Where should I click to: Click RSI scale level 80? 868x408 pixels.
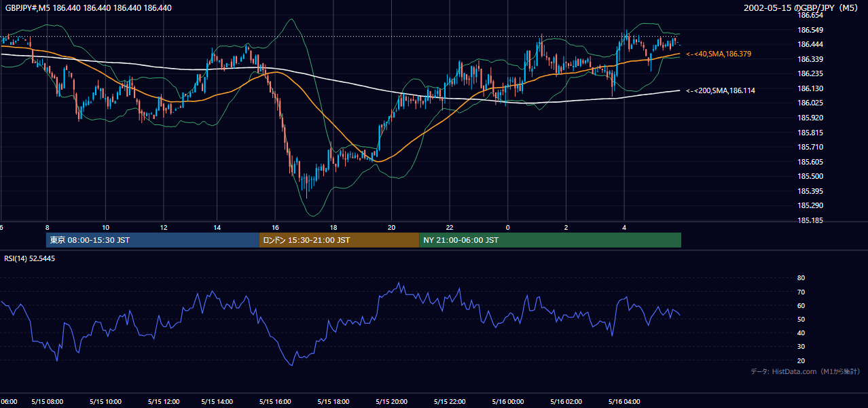coord(801,278)
